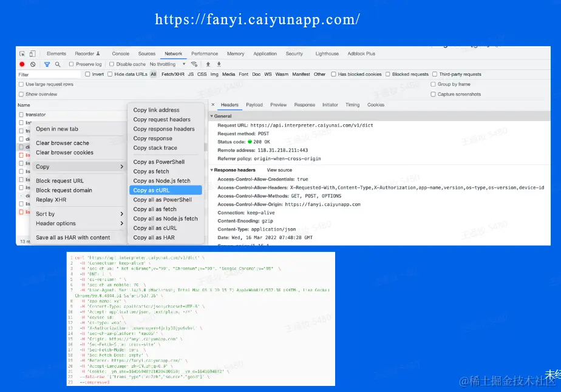Select the Network tab
The image size is (561, 392).
[x=173, y=53]
